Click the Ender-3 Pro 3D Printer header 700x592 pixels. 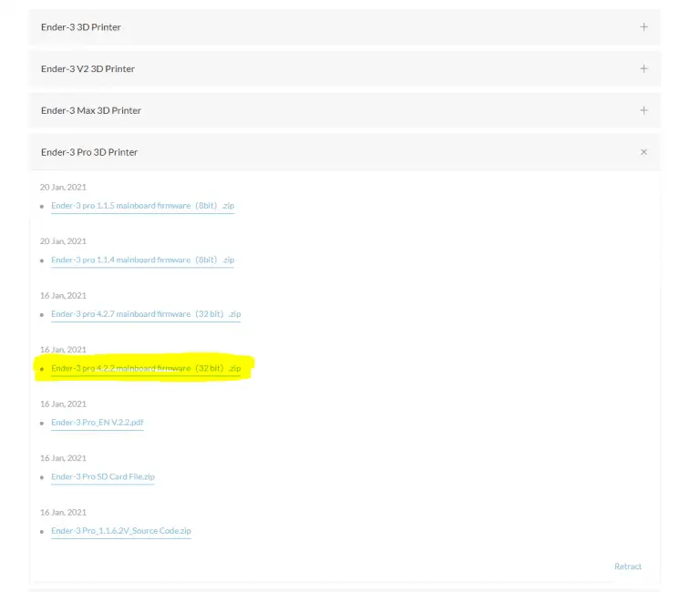(x=89, y=152)
